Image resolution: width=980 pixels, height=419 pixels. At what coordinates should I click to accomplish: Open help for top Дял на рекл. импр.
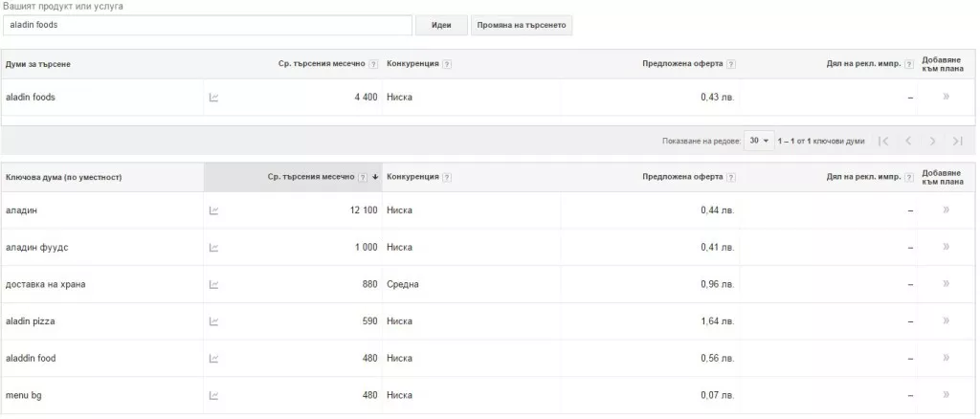coord(909,64)
